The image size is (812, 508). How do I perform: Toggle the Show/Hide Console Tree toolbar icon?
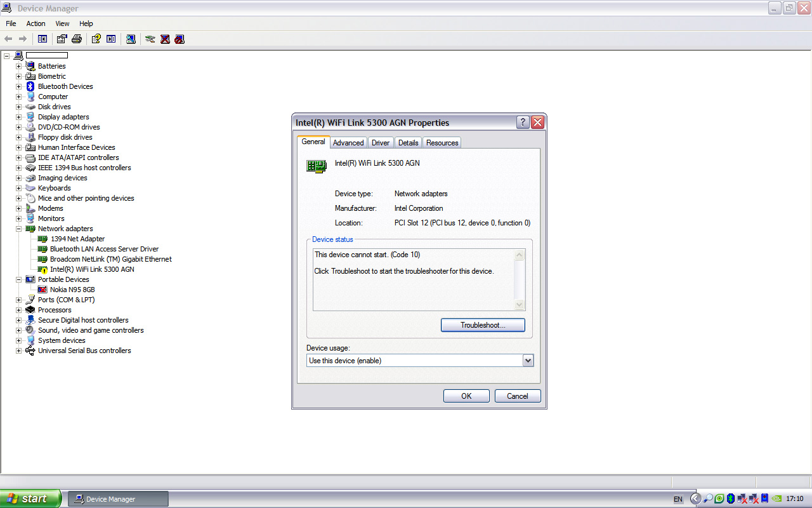[x=43, y=39]
